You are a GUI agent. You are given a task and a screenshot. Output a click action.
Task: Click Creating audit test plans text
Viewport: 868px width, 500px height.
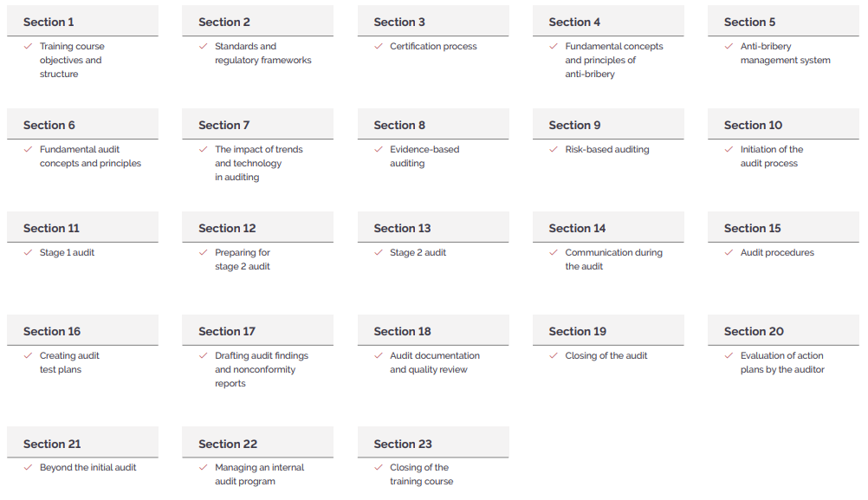click(69, 362)
